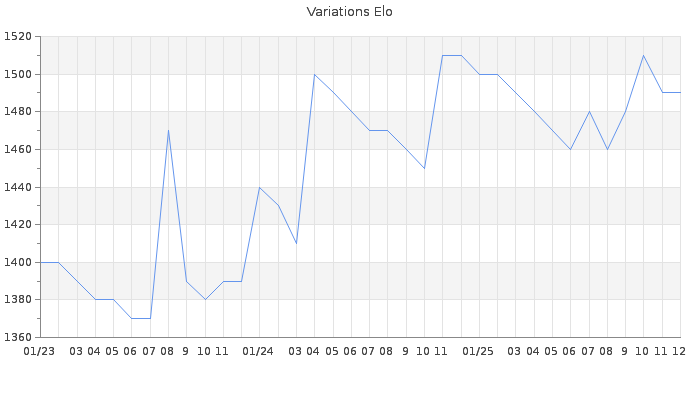Click the chart title Variations Elo
This screenshot has width=700, height=400.
[x=349, y=12]
